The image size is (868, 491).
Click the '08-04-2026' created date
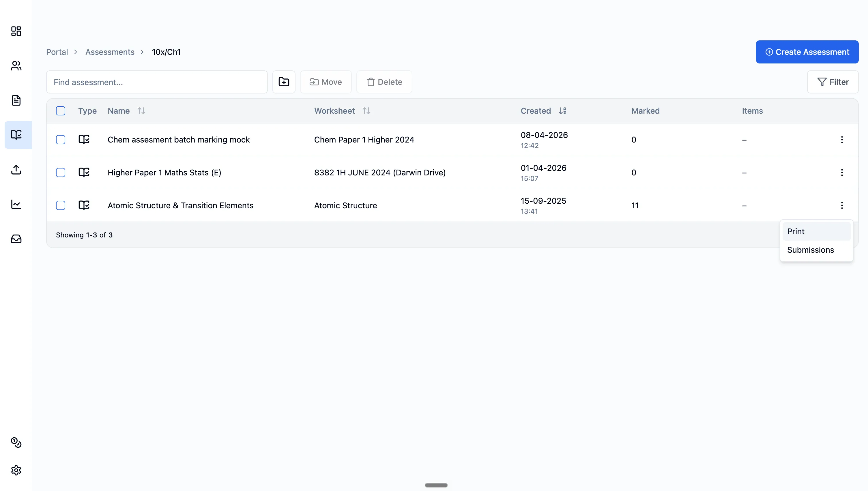click(544, 135)
